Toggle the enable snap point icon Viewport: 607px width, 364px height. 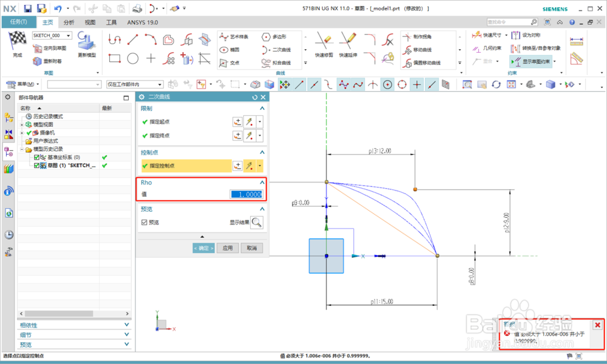(x=285, y=85)
